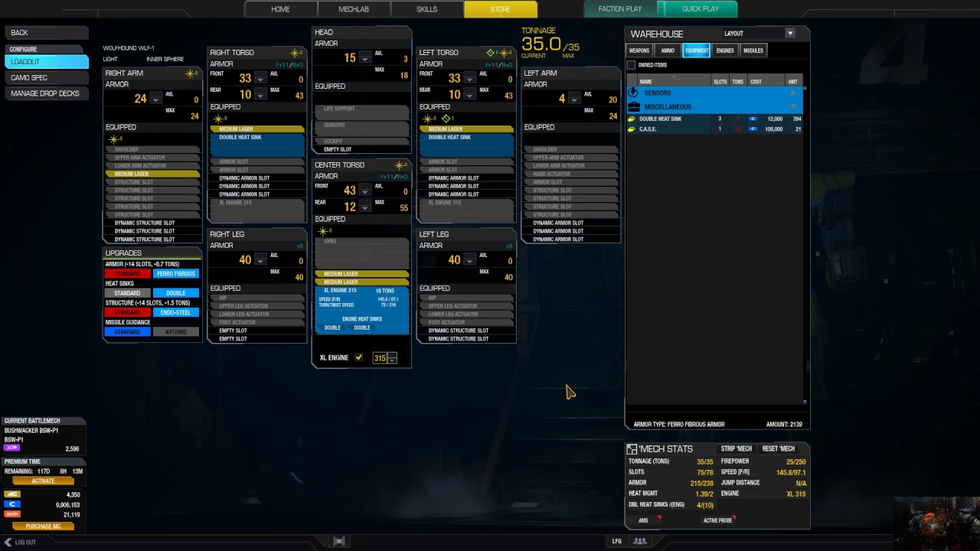Open the Home tab

(280, 9)
